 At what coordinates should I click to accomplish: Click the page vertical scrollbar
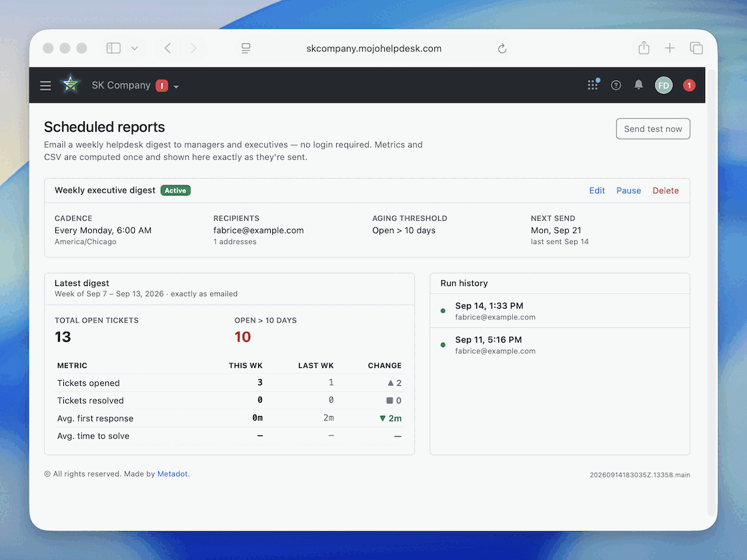click(x=711, y=293)
